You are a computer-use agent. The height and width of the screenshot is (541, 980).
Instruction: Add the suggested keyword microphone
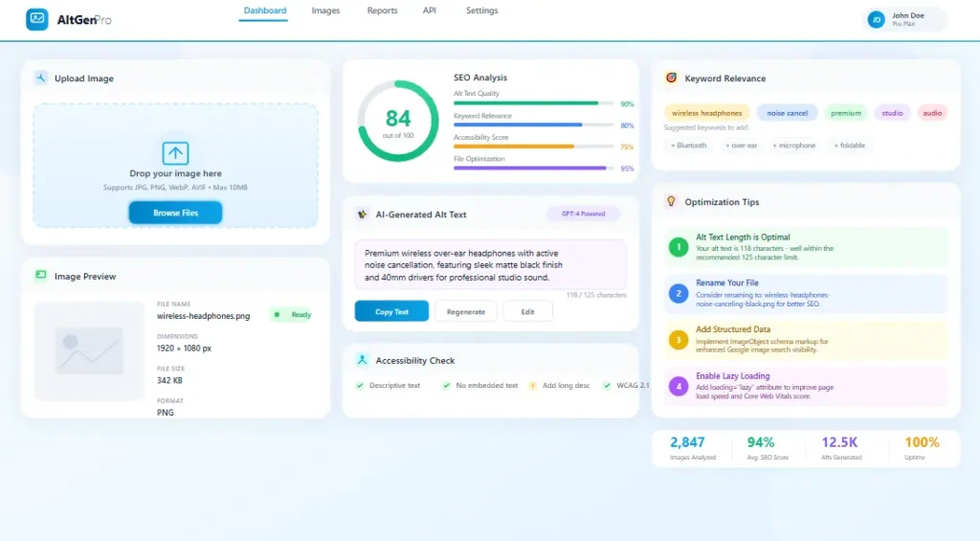pyautogui.click(x=793, y=146)
